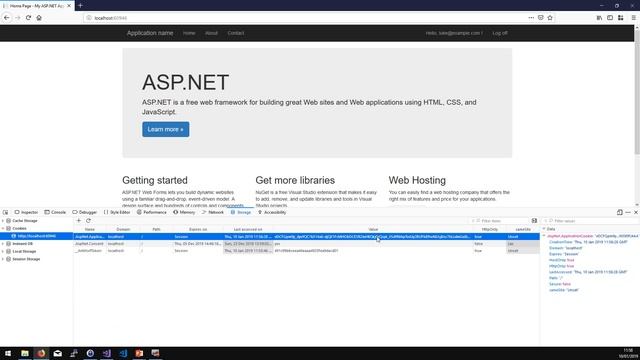Image resolution: width=640 pixels, height=360 pixels.
Task: Focus the browser address bar
Action: (306, 18)
